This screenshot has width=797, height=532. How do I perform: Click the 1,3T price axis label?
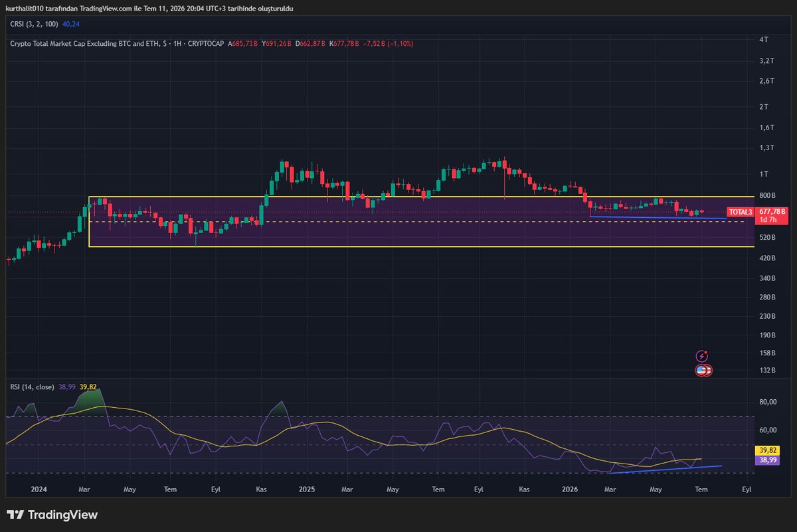[767, 147]
